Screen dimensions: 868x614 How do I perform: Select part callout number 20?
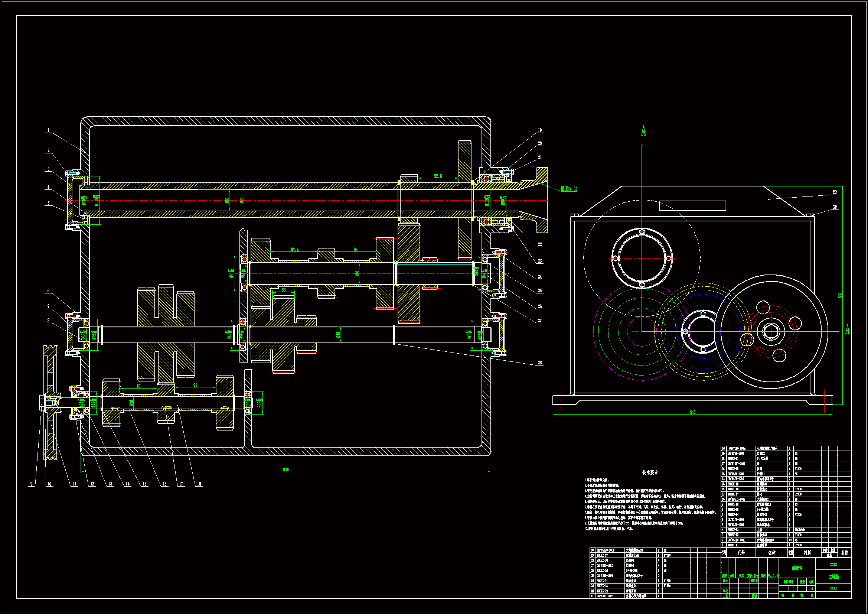click(540, 143)
